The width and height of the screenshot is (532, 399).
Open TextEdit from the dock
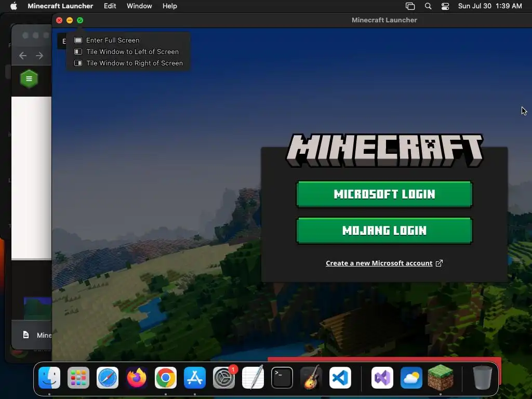point(253,378)
